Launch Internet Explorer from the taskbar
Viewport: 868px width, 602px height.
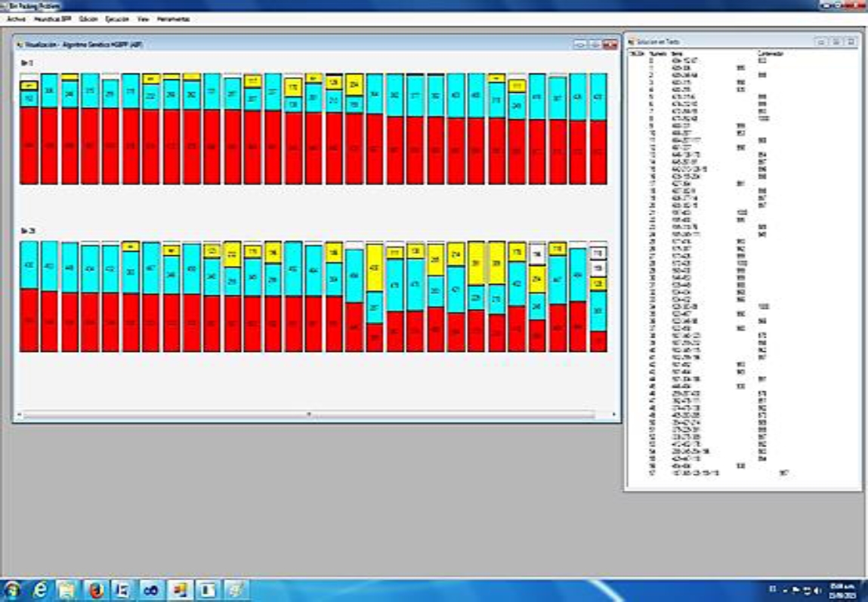[40, 590]
